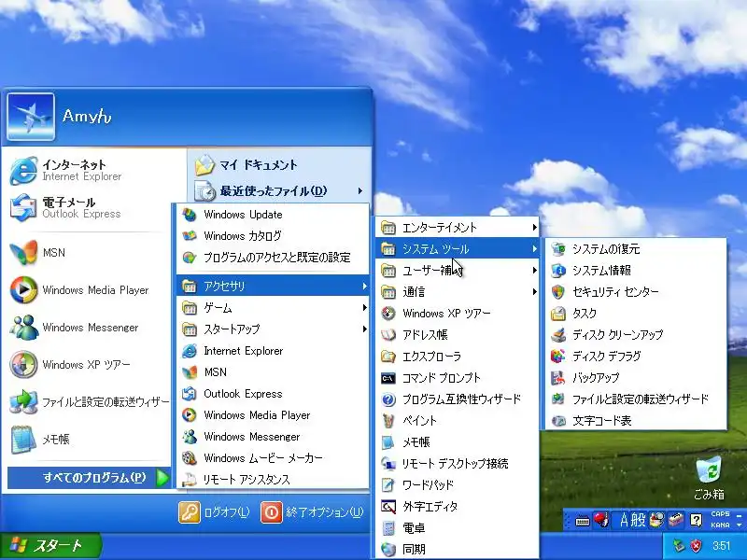Screen dimensions: 747x560
Task: Expand スタートアップ submenu
Action: (273, 329)
